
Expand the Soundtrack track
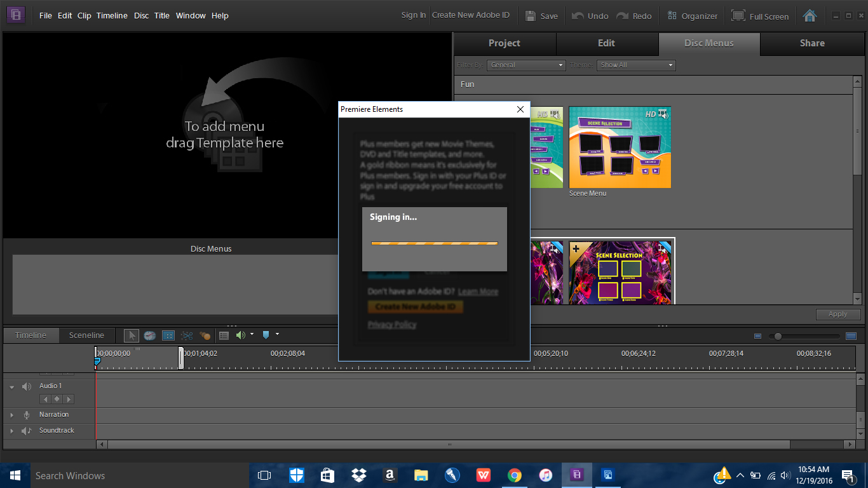(x=11, y=431)
